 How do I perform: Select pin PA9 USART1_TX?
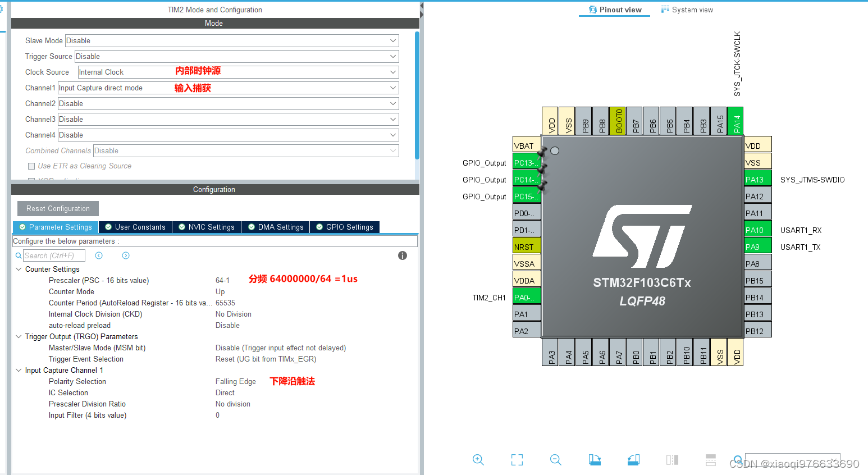tap(758, 246)
